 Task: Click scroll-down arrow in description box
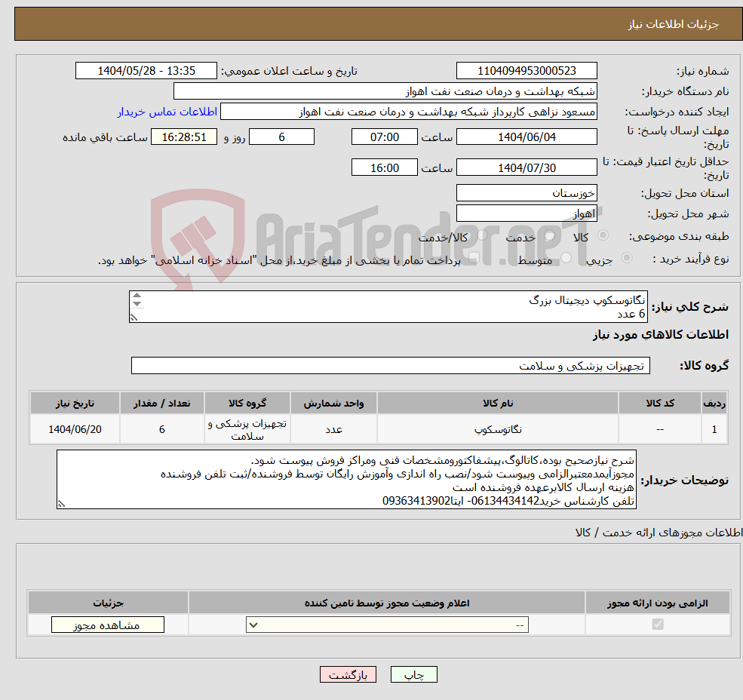[137, 304]
